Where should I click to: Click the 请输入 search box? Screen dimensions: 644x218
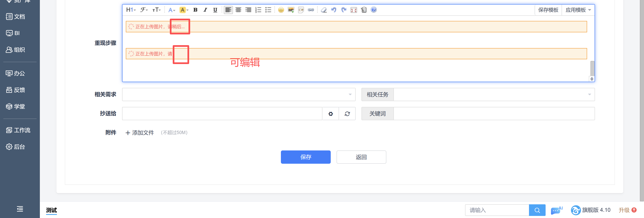(x=497, y=210)
